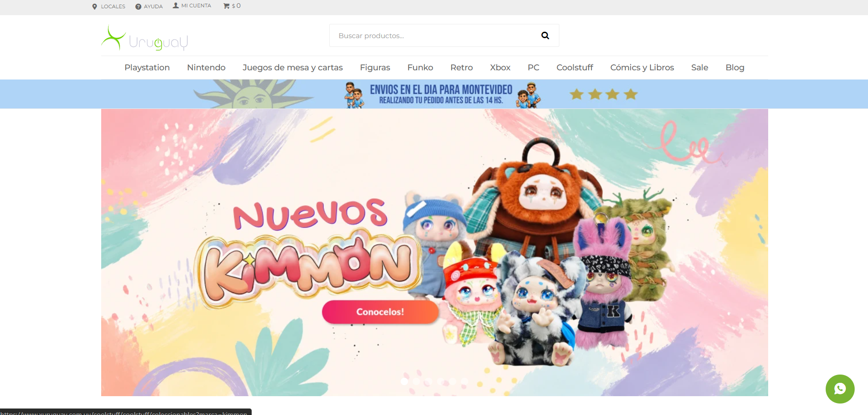Select Juegos de mesa y cartas

[x=293, y=68]
